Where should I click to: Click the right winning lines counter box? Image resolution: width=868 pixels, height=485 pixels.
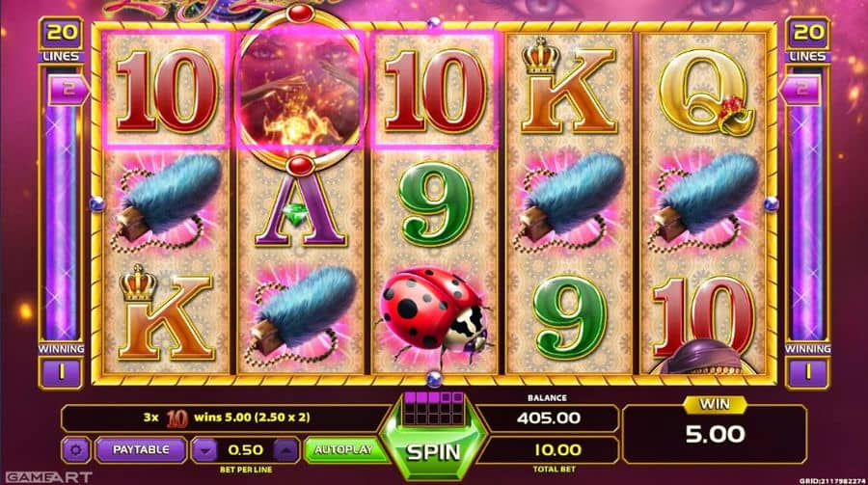(x=807, y=372)
